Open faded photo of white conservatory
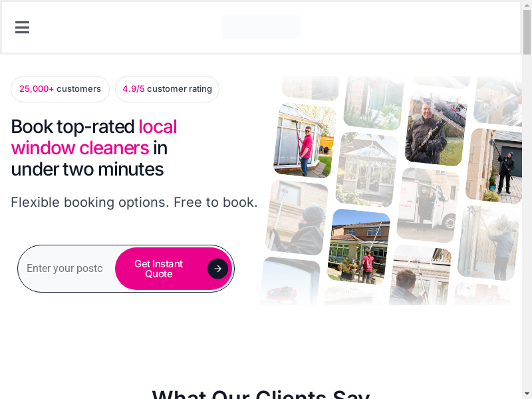The width and height of the screenshot is (532, 399). coord(367,170)
